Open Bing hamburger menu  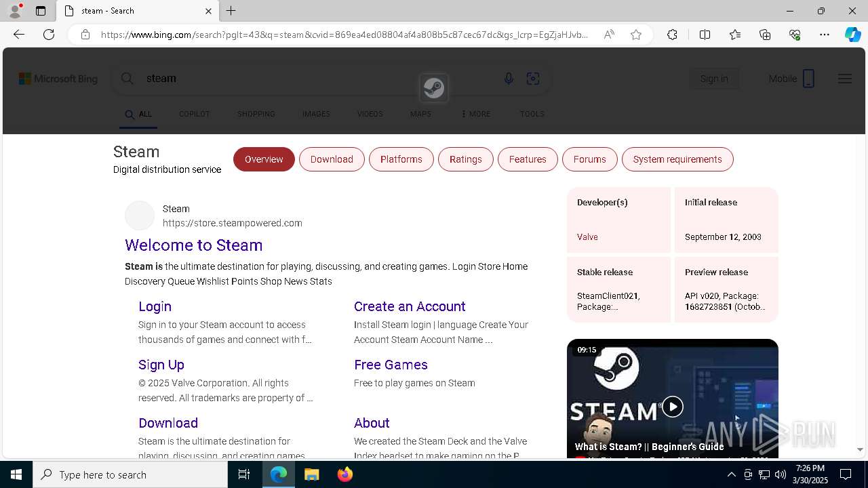[x=845, y=79]
